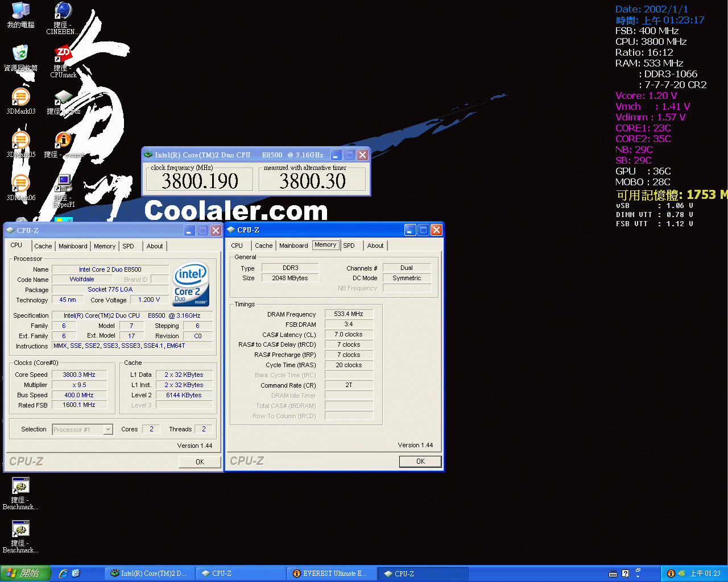Viewport: 728px width, 582px height.
Task: Click the Intel Core 2 Duo logo
Action: 190,284
